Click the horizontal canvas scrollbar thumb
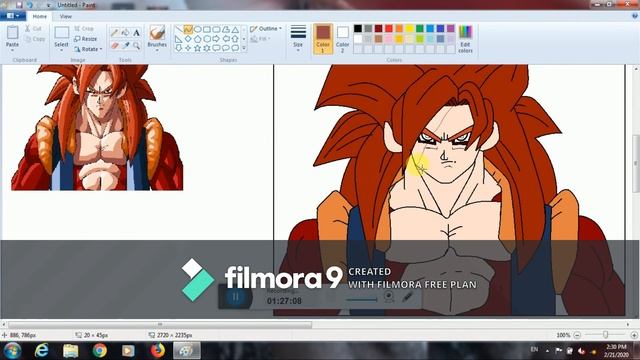 coord(160,324)
